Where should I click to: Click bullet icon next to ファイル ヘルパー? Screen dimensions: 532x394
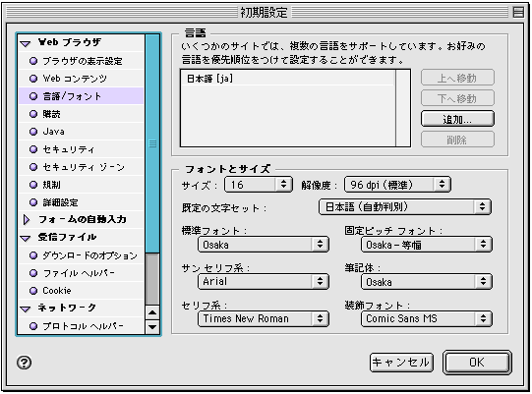coord(33,273)
